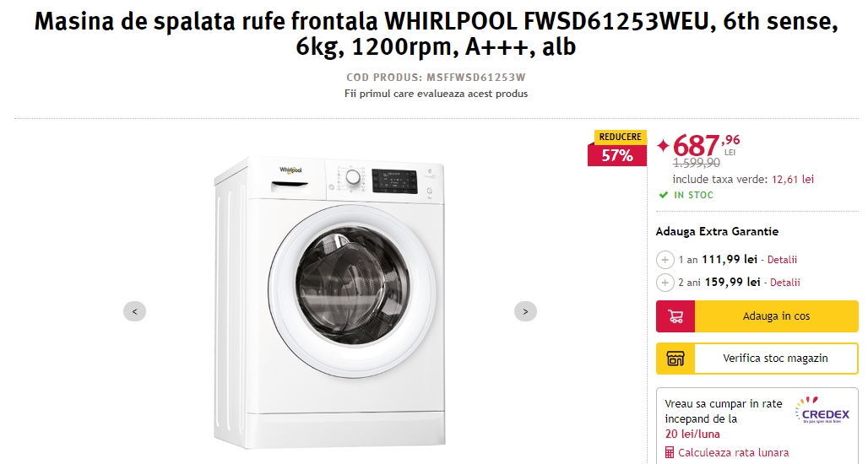
Task: Show the previous product image
Action: [x=134, y=311]
